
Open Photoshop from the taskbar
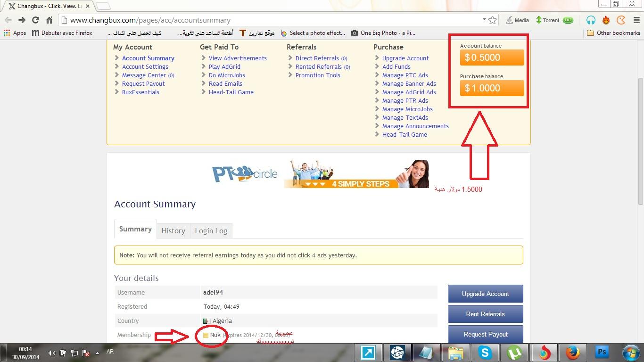[x=602, y=353]
